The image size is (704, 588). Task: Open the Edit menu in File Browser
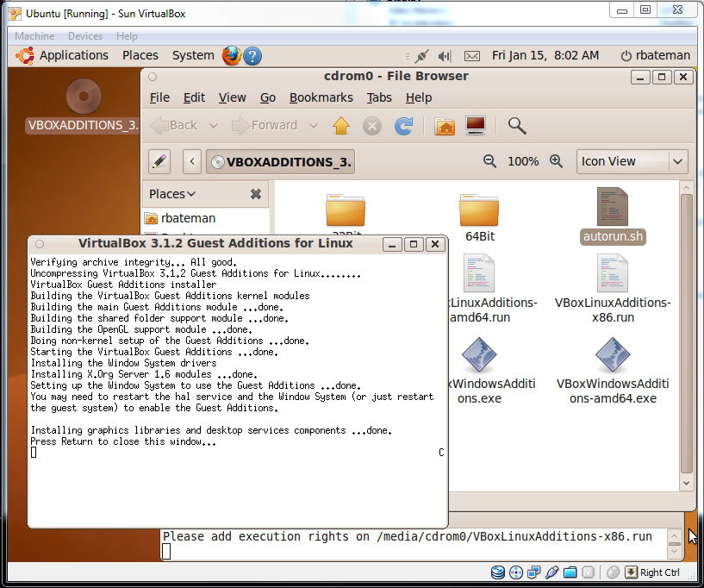coord(194,97)
